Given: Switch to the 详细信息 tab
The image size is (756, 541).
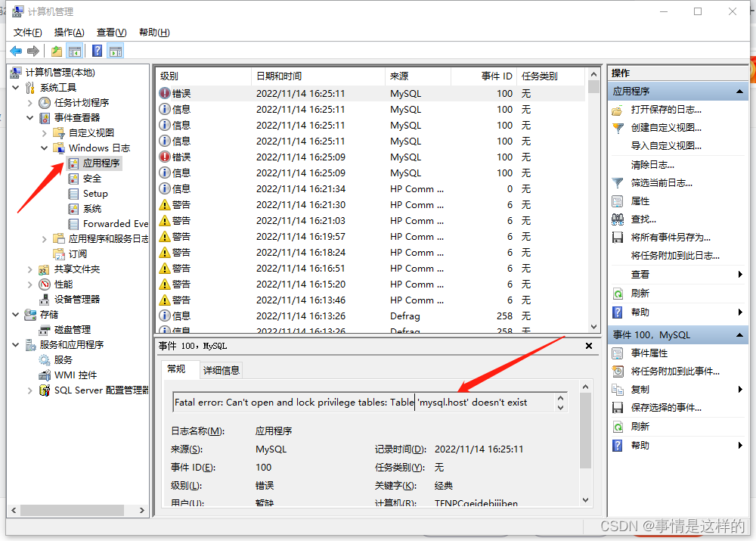Looking at the screenshot, I should [x=222, y=370].
